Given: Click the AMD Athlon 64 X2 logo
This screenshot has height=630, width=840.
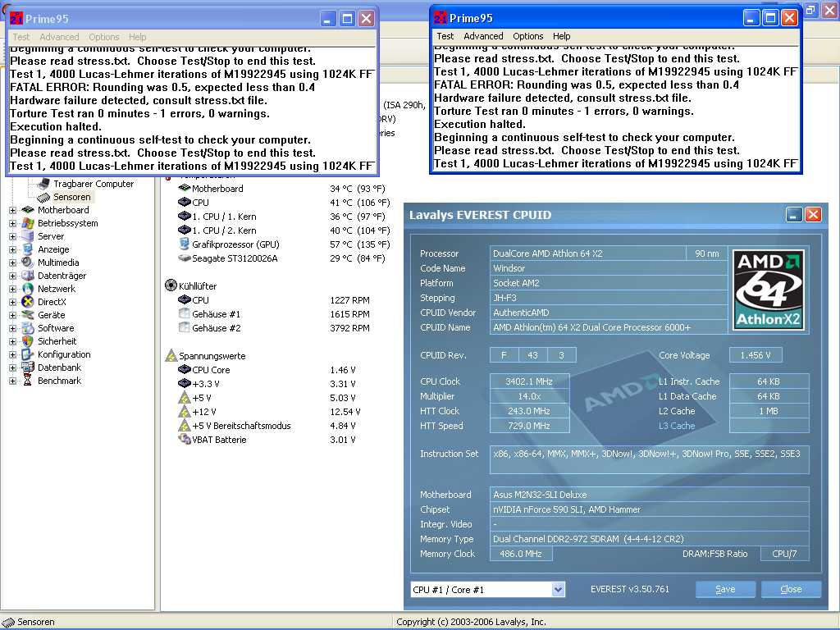Looking at the screenshot, I should (x=769, y=290).
